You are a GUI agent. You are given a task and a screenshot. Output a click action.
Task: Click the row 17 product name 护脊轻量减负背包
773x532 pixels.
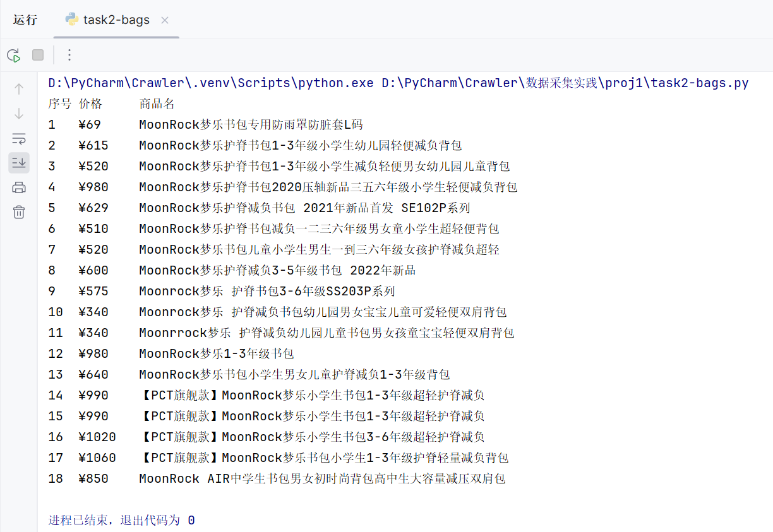point(324,458)
